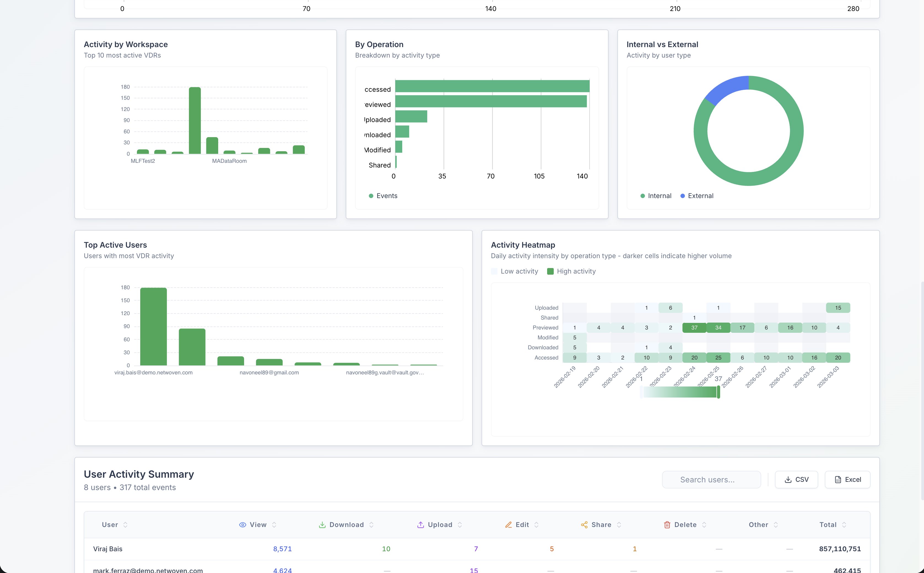
Task: Toggle the External legend item
Action: pos(697,196)
